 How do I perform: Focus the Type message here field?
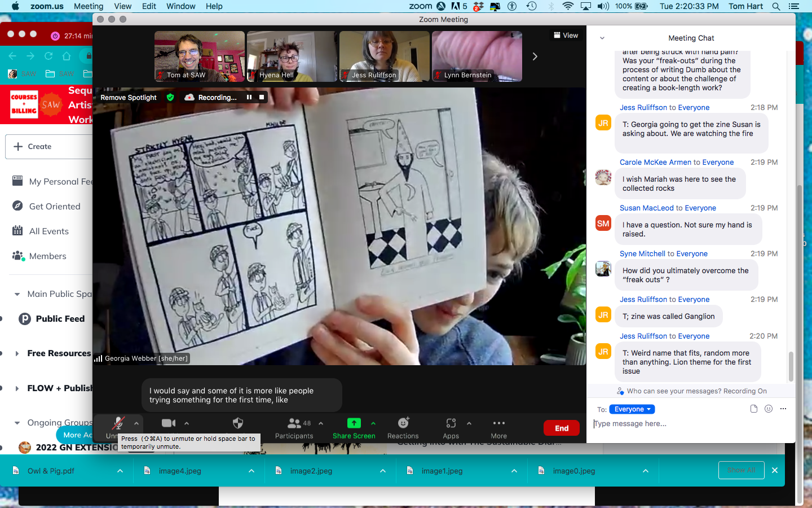tap(688, 424)
